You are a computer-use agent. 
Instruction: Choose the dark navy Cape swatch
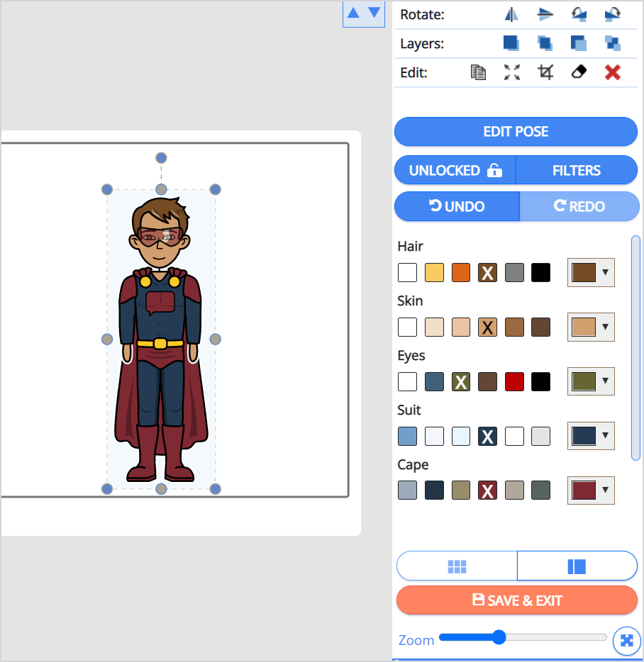click(434, 490)
